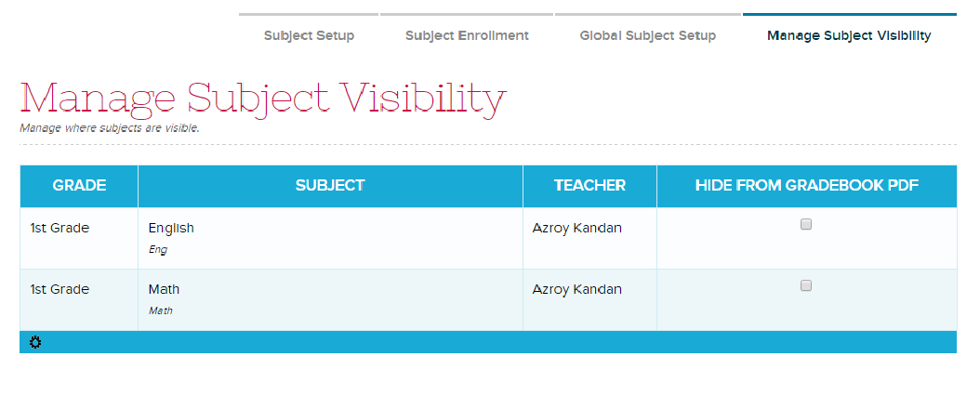Open the Subject Setup tab
This screenshot has width=980, height=396.
[309, 35]
